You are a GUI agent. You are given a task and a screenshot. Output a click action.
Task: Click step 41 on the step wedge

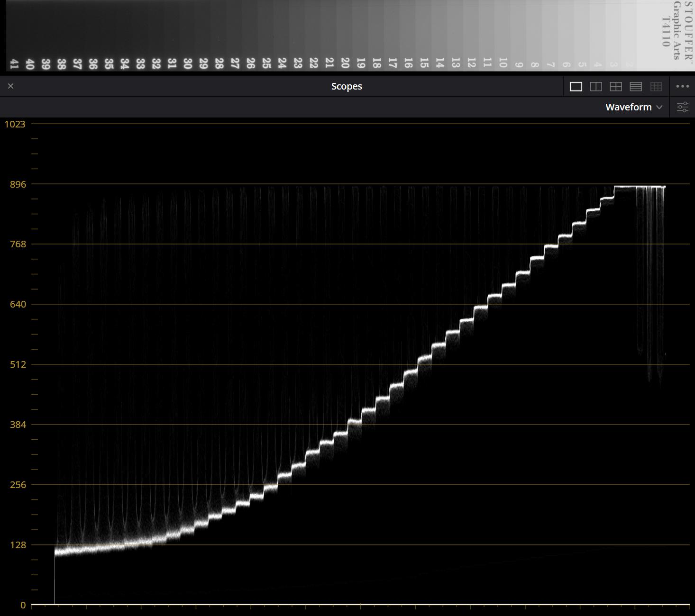coord(14,64)
